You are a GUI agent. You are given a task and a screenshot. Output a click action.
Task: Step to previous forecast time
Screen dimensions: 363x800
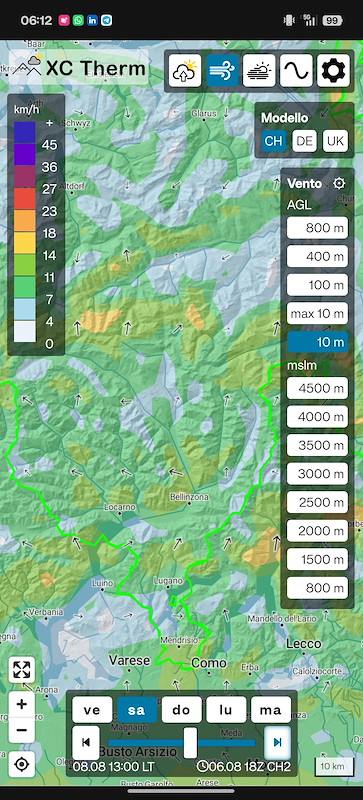[86, 742]
